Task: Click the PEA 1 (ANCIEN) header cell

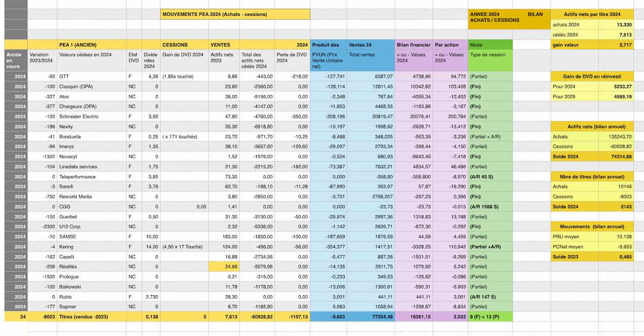Action: (91, 45)
